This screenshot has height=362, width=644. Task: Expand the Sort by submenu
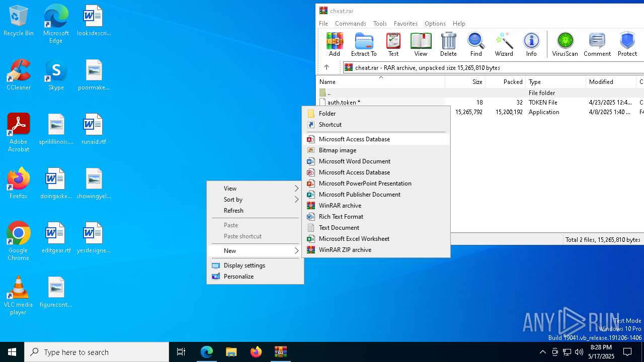tap(255, 200)
